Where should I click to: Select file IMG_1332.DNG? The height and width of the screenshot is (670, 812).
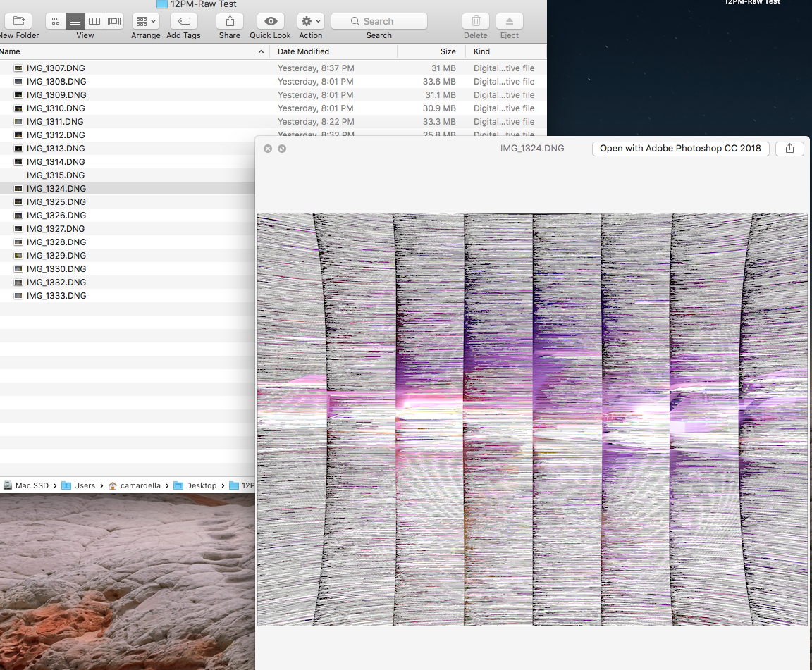[x=56, y=283]
